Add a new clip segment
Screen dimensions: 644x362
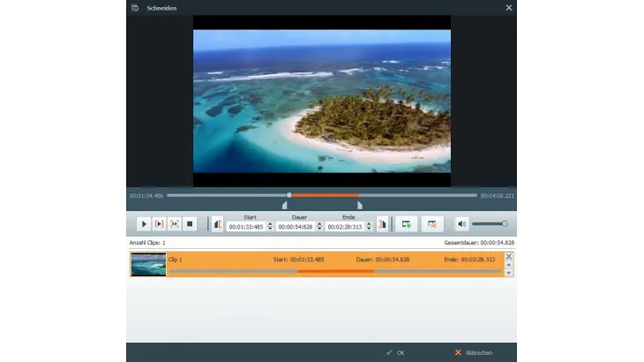pyautogui.click(x=406, y=224)
